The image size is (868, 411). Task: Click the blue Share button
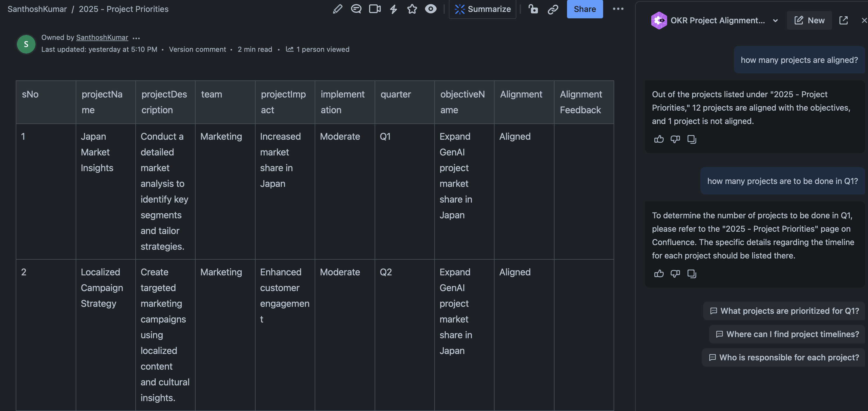point(584,9)
